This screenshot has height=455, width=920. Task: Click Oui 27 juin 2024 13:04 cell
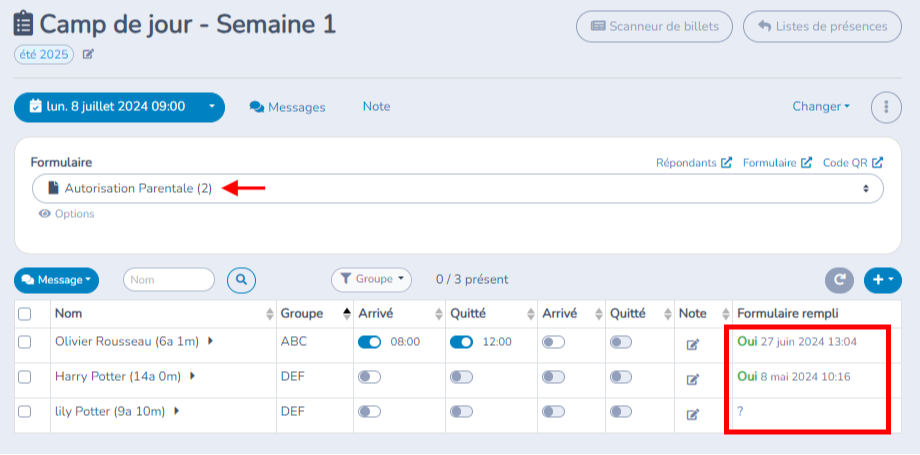[x=797, y=342]
